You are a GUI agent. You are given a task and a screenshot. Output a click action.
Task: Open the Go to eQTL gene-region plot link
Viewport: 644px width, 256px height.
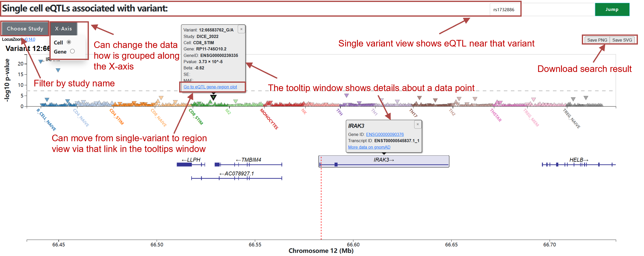tap(210, 87)
